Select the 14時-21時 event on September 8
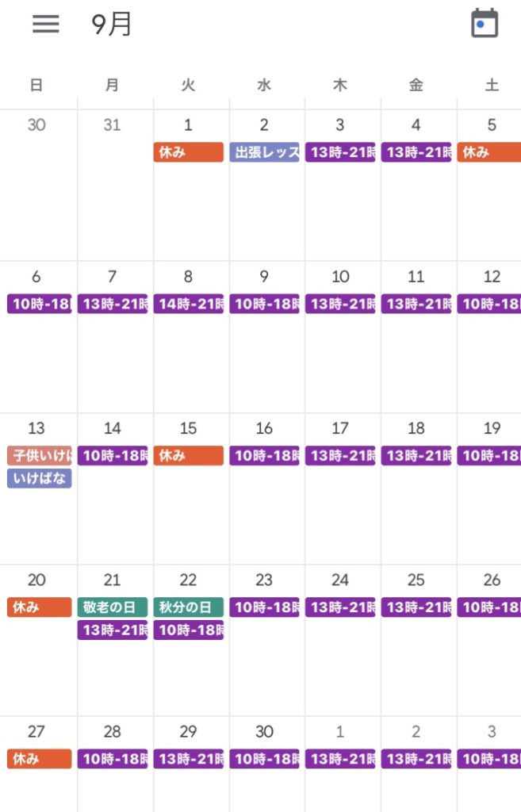Screen dimensions: 521x812 point(189,304)
